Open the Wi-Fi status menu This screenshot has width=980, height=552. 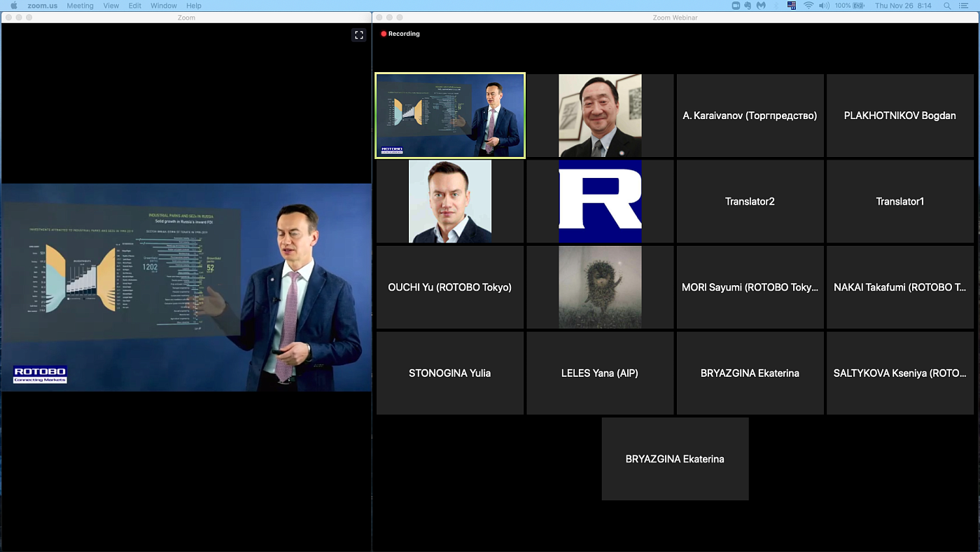[808, 6]
